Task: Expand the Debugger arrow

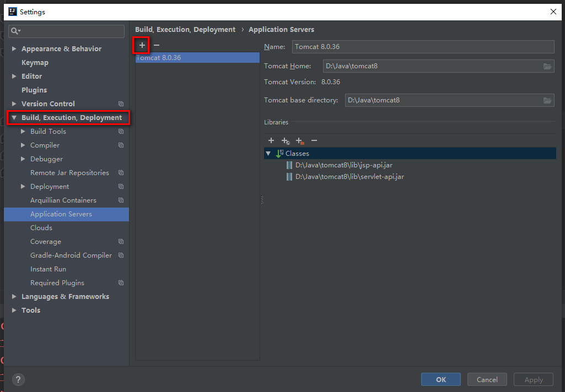Action: point(23,159)
